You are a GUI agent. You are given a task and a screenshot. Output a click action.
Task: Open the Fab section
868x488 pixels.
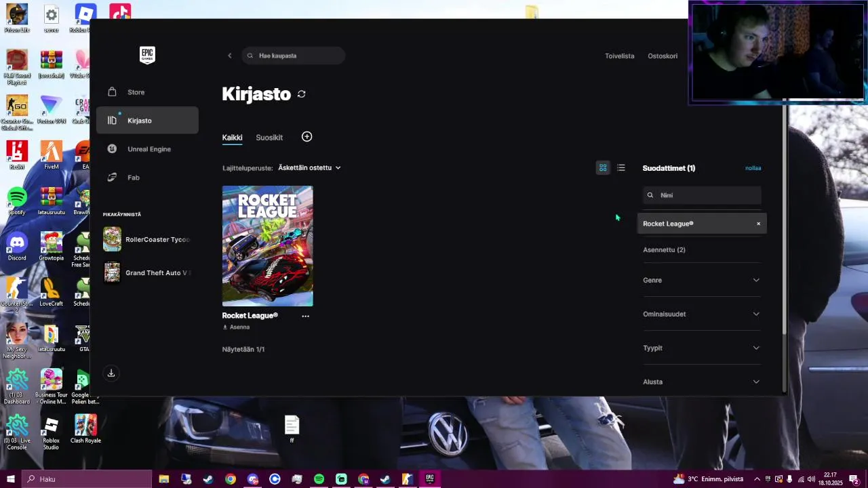point(147,178)
